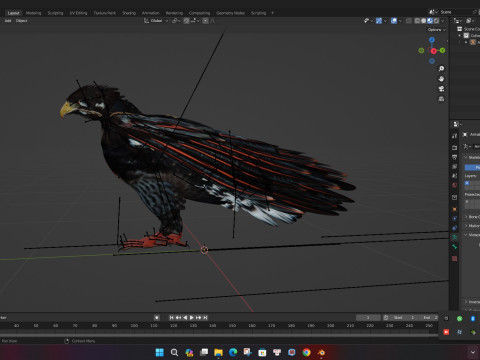Open the Bone properties tab icon
The image size is (480, 360).
[455, 247]
